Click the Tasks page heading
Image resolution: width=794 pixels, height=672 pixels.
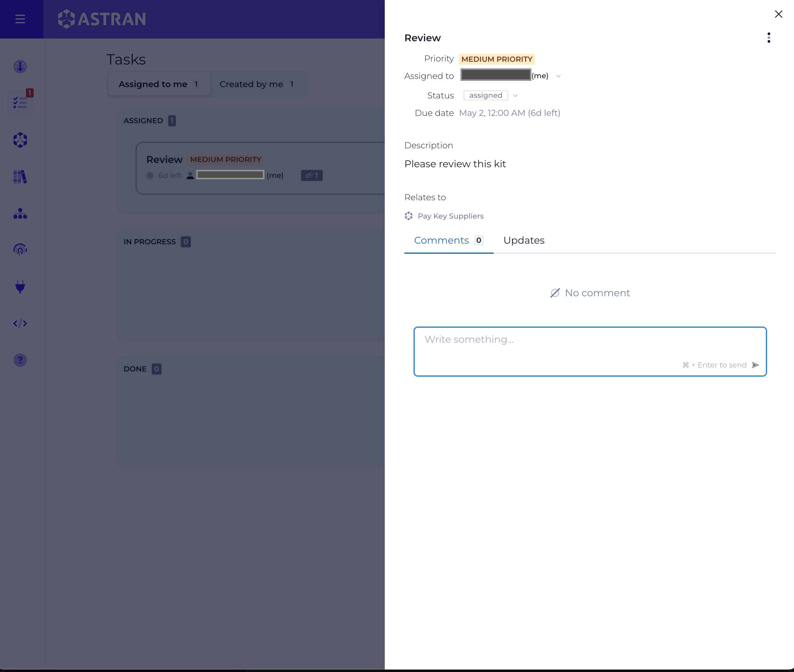126,59
